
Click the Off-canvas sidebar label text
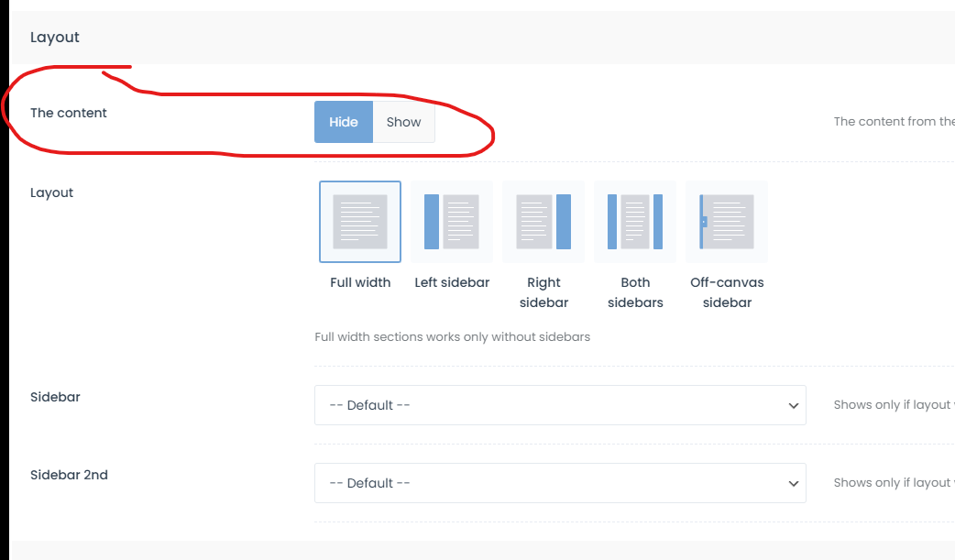point(727,292)
